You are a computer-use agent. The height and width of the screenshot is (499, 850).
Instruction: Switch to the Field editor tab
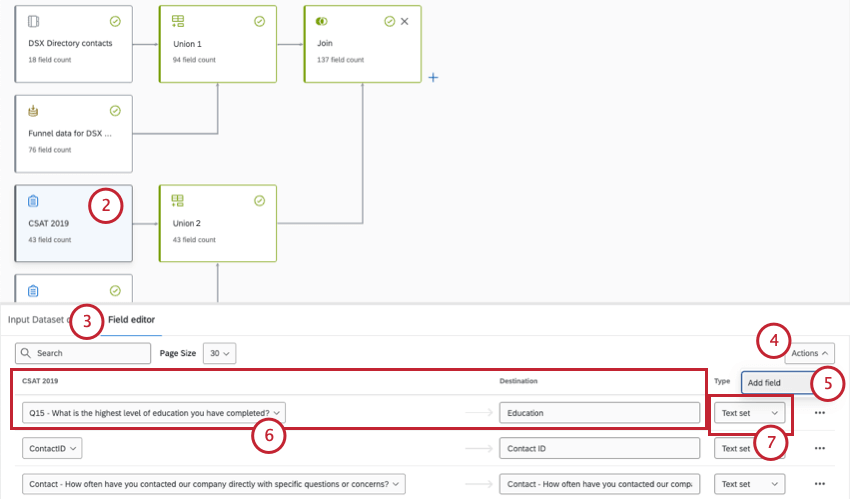[131, 320]
